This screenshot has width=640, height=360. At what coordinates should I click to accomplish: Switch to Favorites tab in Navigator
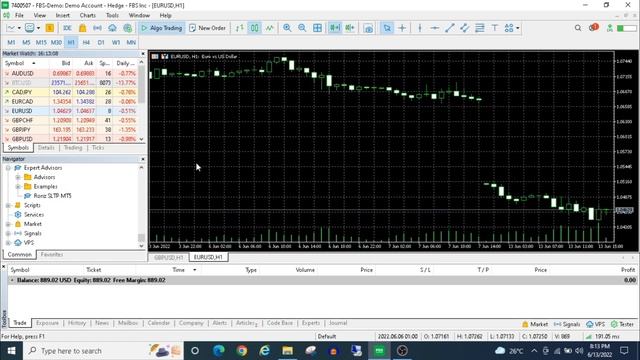52,254
